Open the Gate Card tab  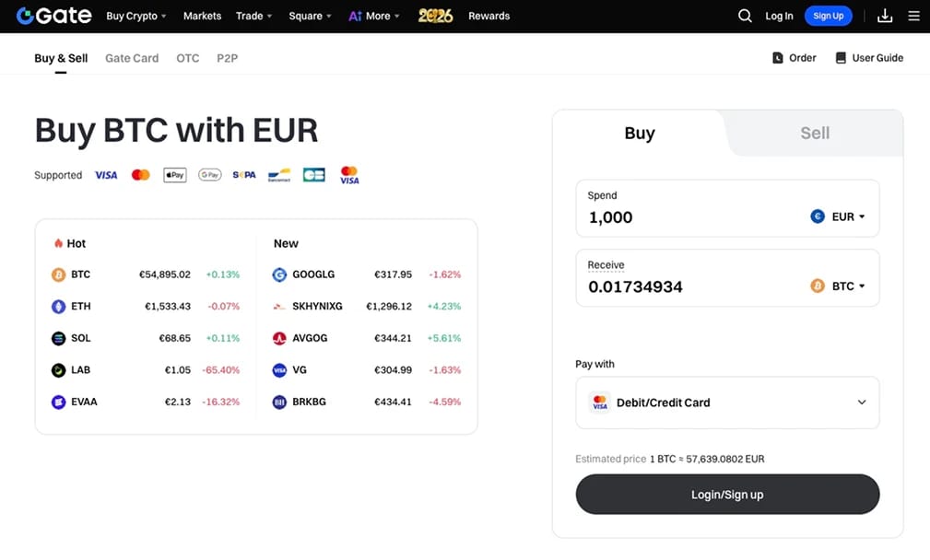[132, 58]
